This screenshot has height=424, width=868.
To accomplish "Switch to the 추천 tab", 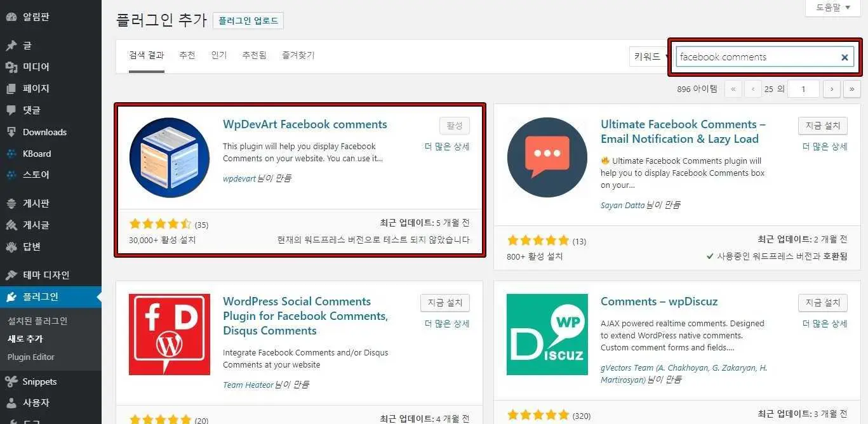I will tap(187, 55).
